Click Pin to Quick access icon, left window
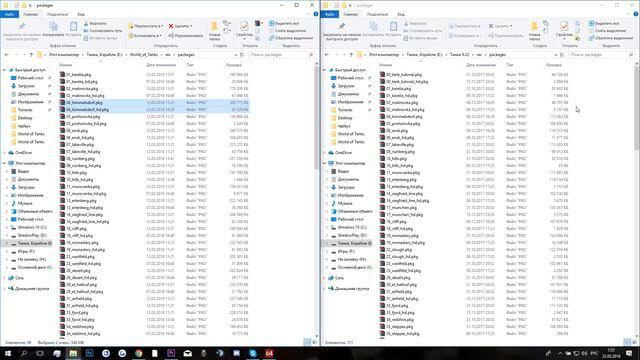Viewport: 640px width, 360px height. [22, 27]
